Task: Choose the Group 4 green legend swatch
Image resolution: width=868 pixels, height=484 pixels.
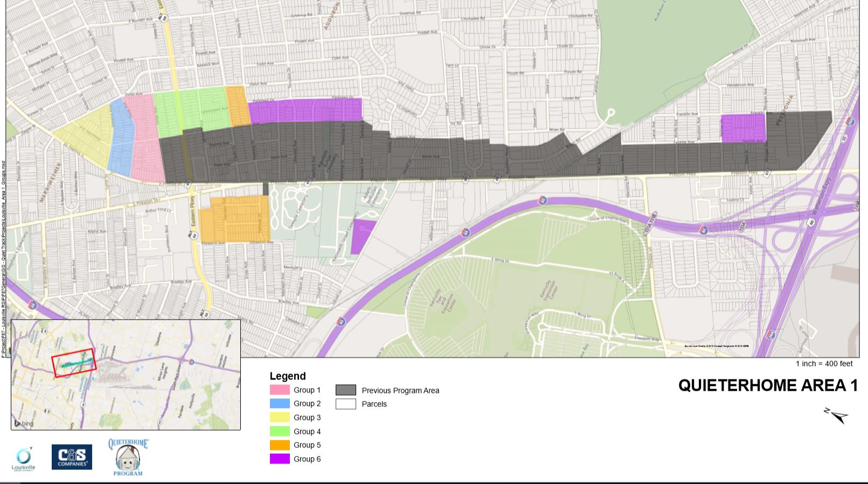Action: click(x=280, y=431)
